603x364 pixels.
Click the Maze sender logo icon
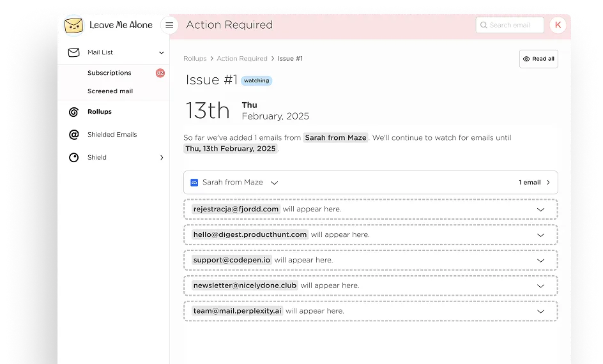tap(194, 183)
